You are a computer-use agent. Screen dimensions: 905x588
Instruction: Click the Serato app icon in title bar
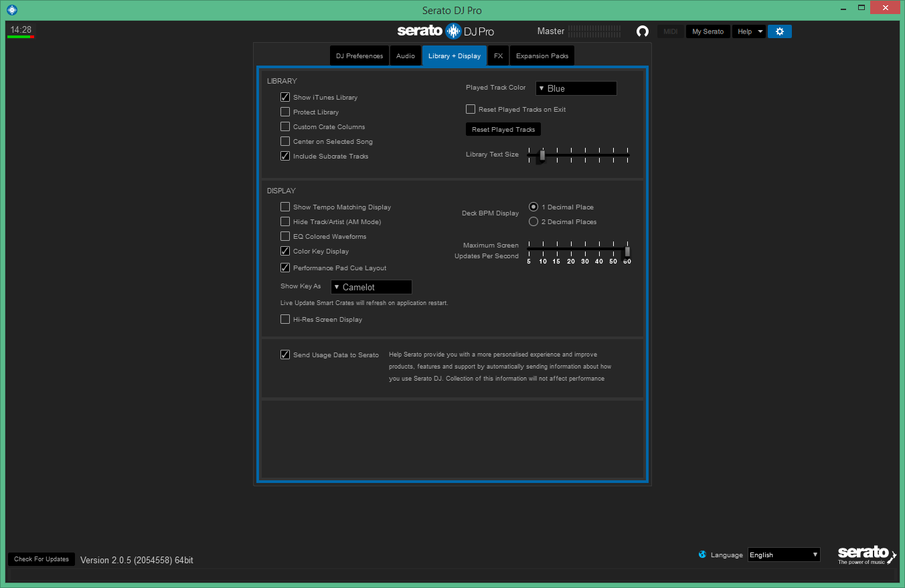coord(11,10)
